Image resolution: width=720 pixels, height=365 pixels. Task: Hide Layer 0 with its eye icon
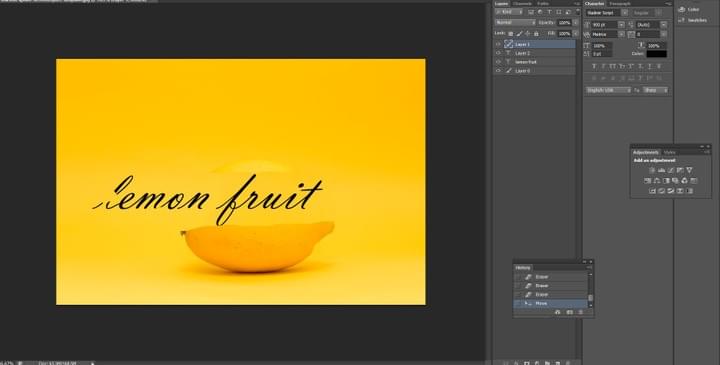click(498, 70)
